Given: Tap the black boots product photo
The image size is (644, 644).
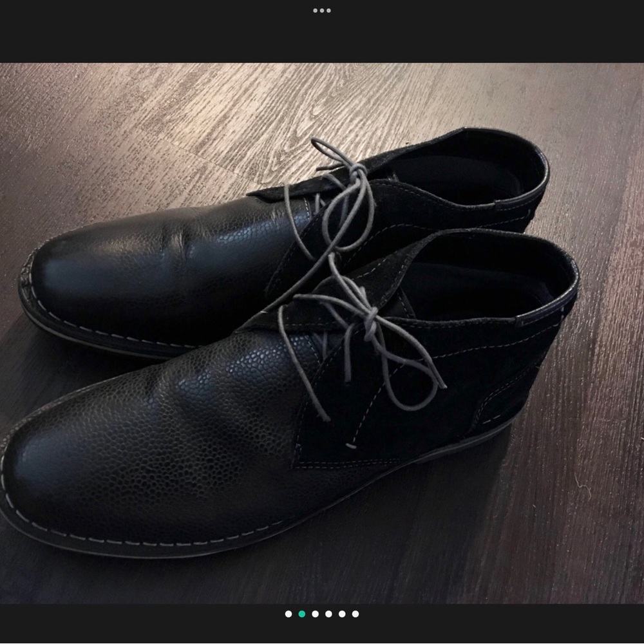Looking at the screenshot, I should (322, 333).
